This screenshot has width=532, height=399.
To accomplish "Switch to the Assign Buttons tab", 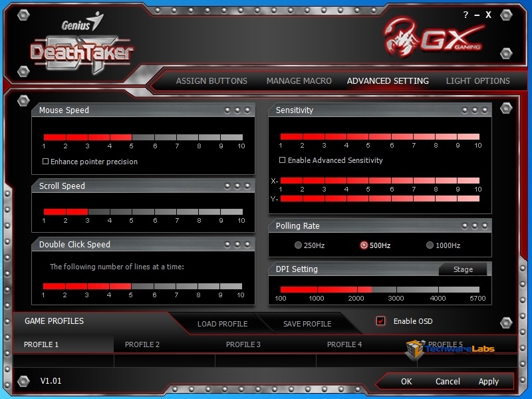I will pyautogui.click(x=211, y=80).
